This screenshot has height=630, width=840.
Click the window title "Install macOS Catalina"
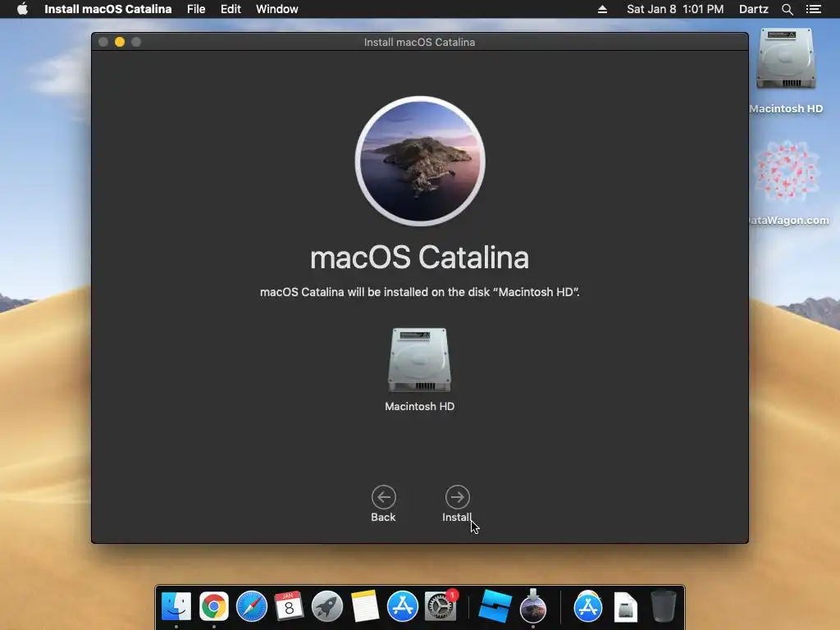pos(419,42)
